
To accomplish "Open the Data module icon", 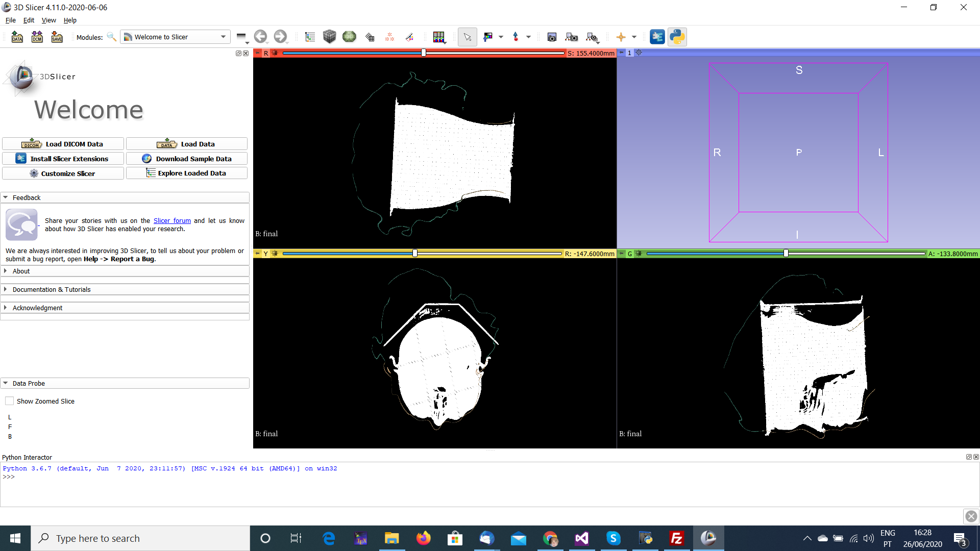I will pyautogui.click(x=310, y=37).
